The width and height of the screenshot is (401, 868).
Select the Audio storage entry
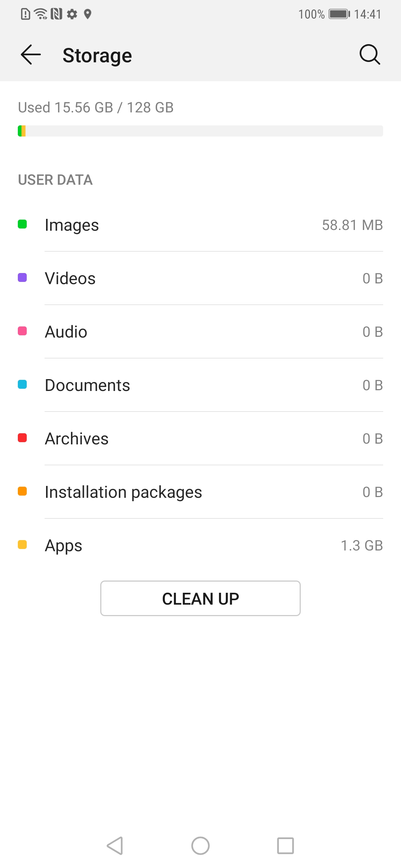coord(200,332)
